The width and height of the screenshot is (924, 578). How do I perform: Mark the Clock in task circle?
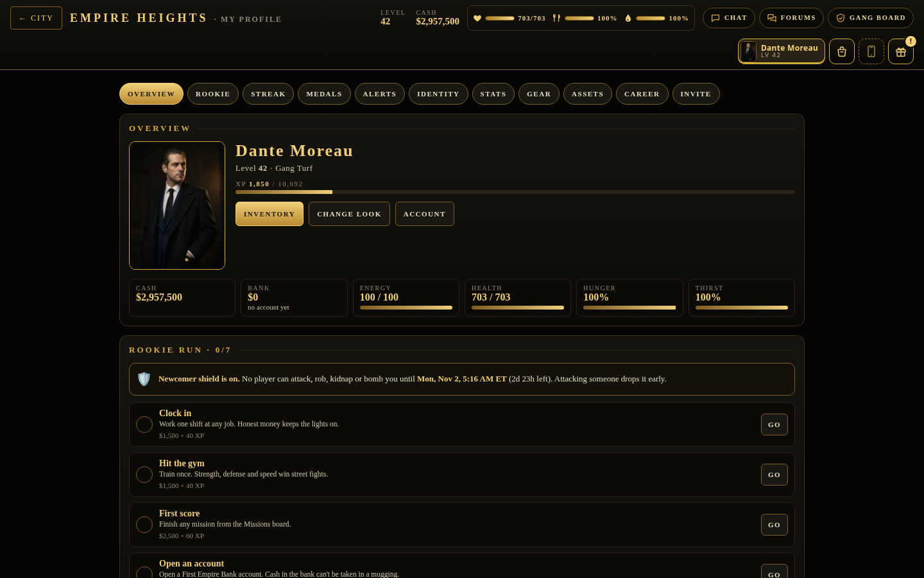click(144, 425)
